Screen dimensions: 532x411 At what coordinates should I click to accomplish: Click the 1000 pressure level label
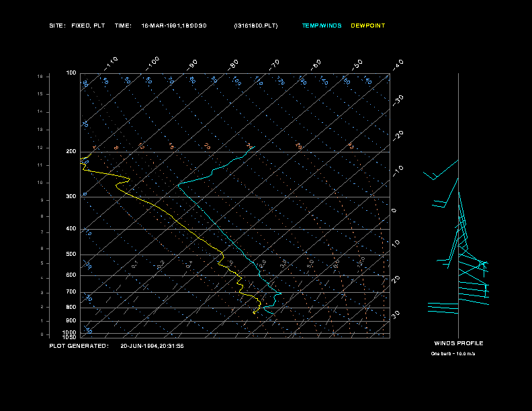coord(69,332)
